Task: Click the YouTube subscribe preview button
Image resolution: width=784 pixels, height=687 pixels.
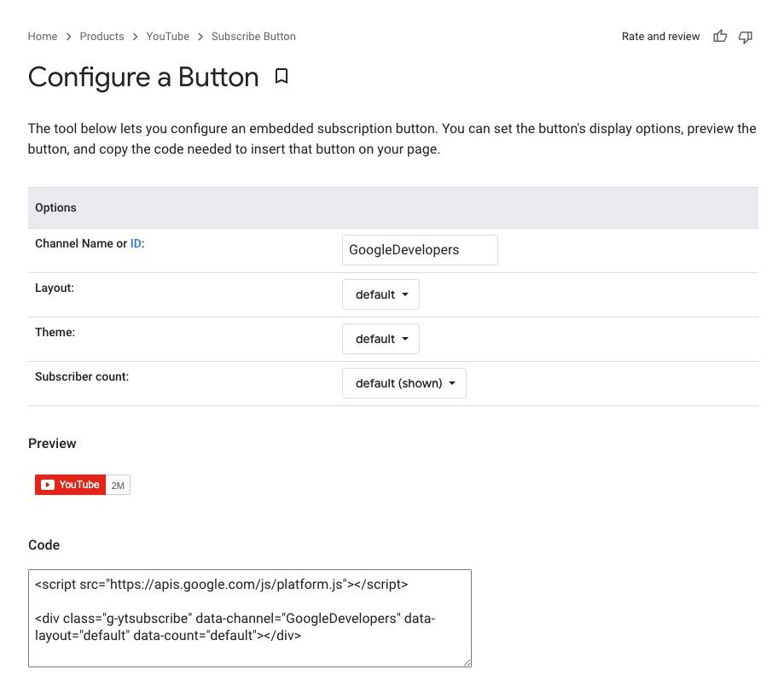Action: (x=70, y=485)
